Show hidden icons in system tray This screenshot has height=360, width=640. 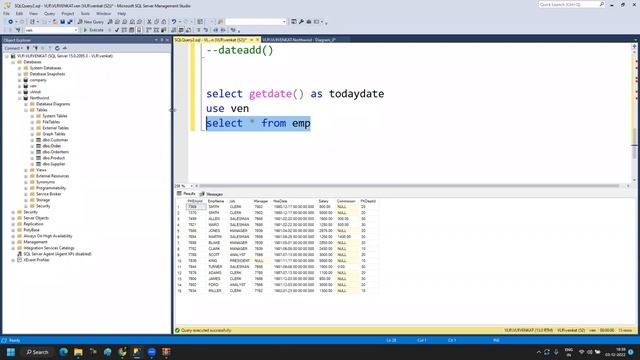click(x=538, y=352)
